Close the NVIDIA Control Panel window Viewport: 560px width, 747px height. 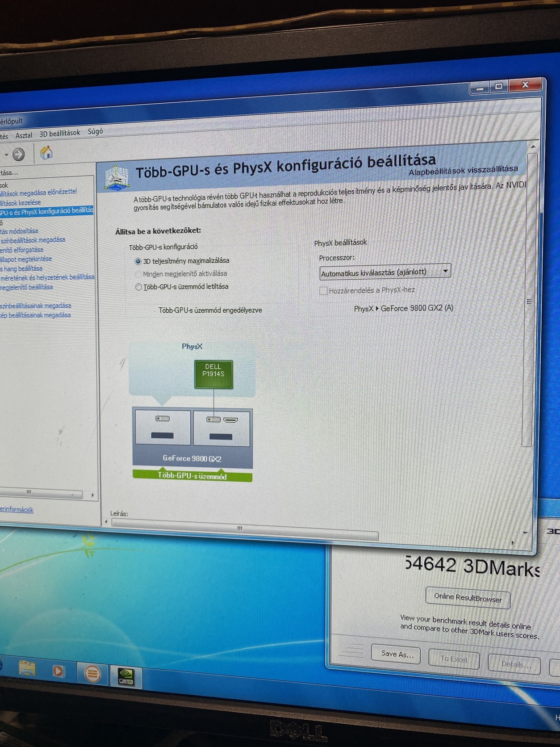(526, 84)
